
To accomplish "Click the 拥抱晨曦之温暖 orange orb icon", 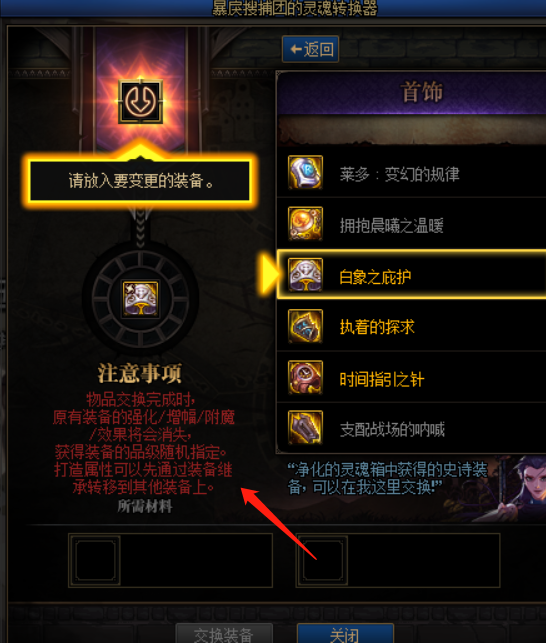I will [305, 223].
